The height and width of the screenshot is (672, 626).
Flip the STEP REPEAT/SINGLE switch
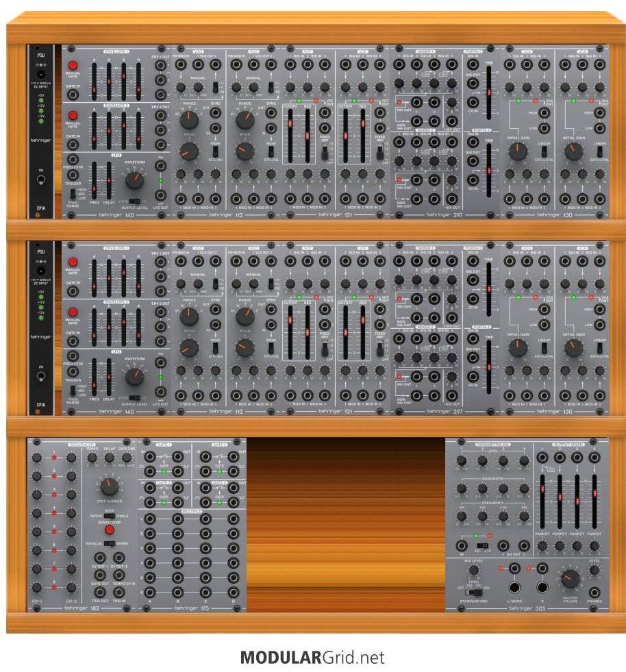pyautogui.click(x=110, y=516)
